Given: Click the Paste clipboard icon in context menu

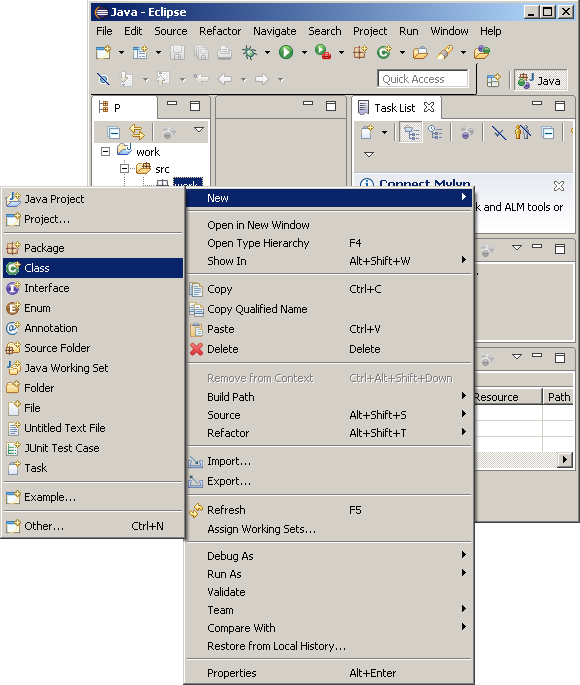Looking at the screenshot, I should click(x=196, y=329).
